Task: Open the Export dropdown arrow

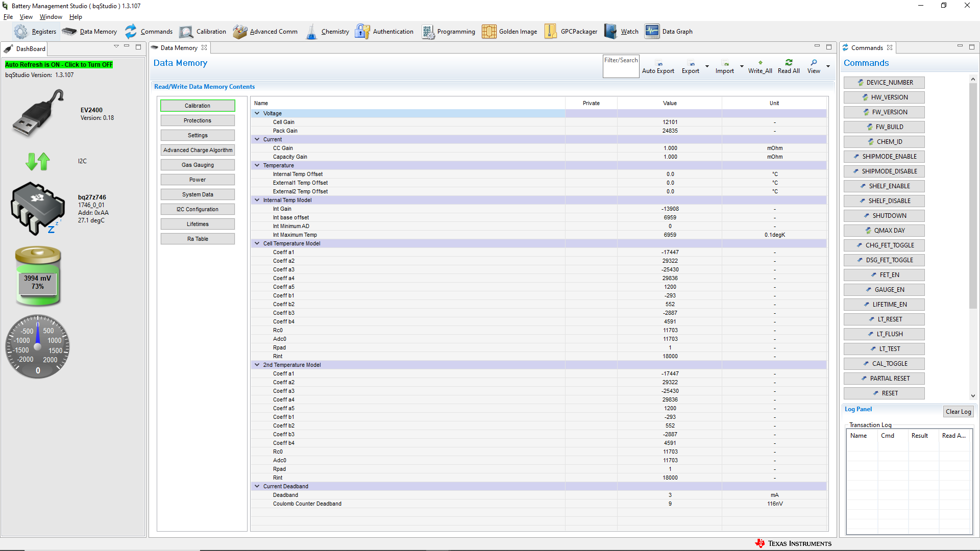Action: (x=707, y=66)
